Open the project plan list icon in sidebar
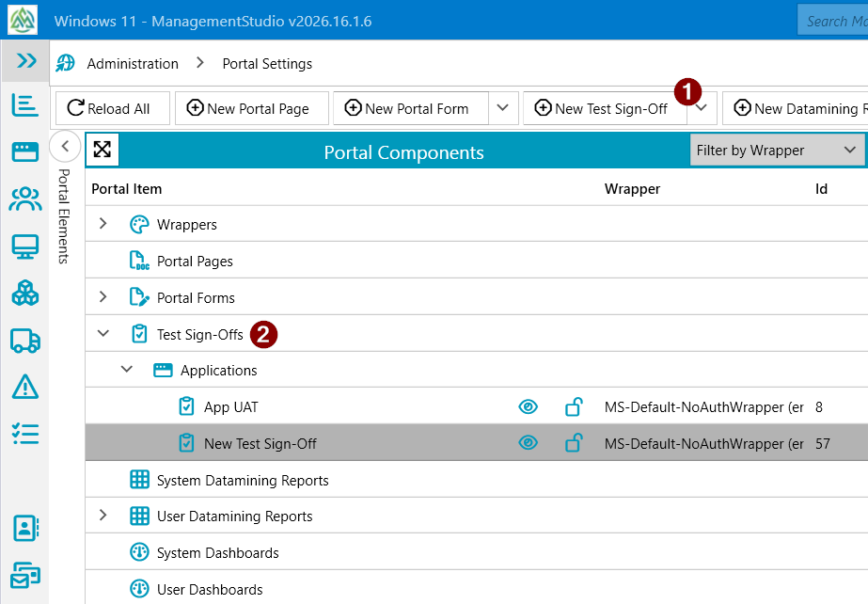868x604 pixels. click(x=24, y=105)
